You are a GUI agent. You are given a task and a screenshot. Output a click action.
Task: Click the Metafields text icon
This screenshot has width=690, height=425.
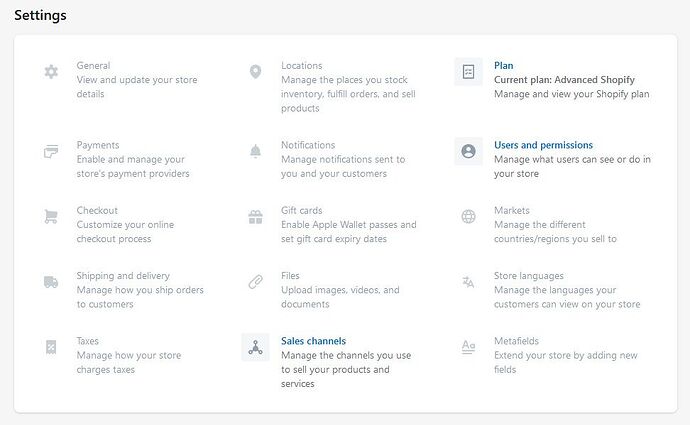[x=468, y=347]
